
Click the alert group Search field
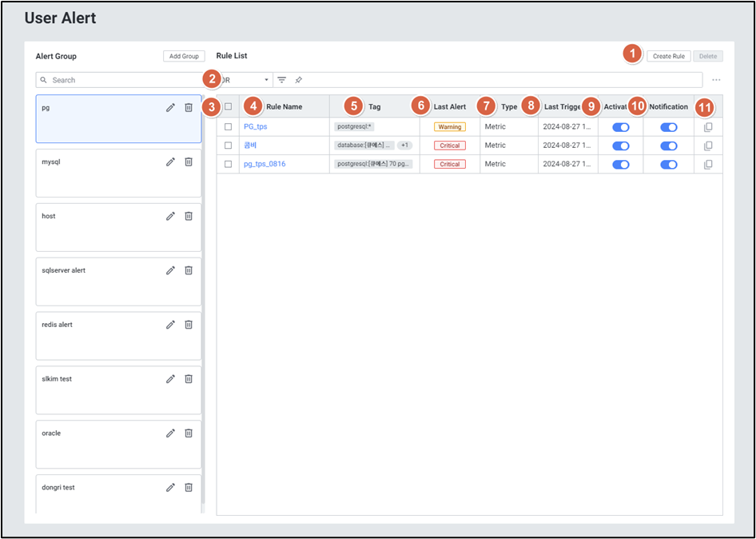pos(120,80)
